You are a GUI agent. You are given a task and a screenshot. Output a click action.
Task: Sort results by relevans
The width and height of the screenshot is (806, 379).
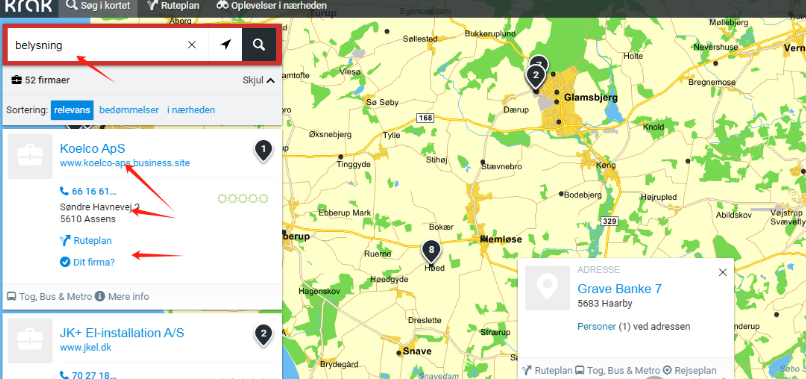pyautogui.click(x=72, y=110)
